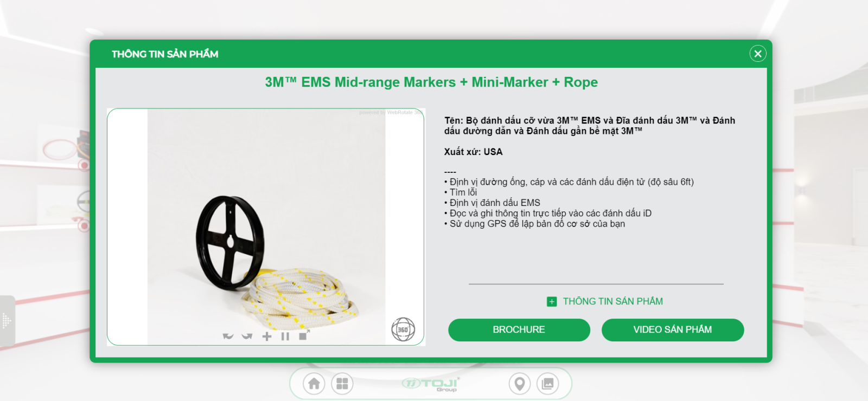Click the 360 degree globe icon
This screenshot has height=401, width=868.
(x=403, y=329)
